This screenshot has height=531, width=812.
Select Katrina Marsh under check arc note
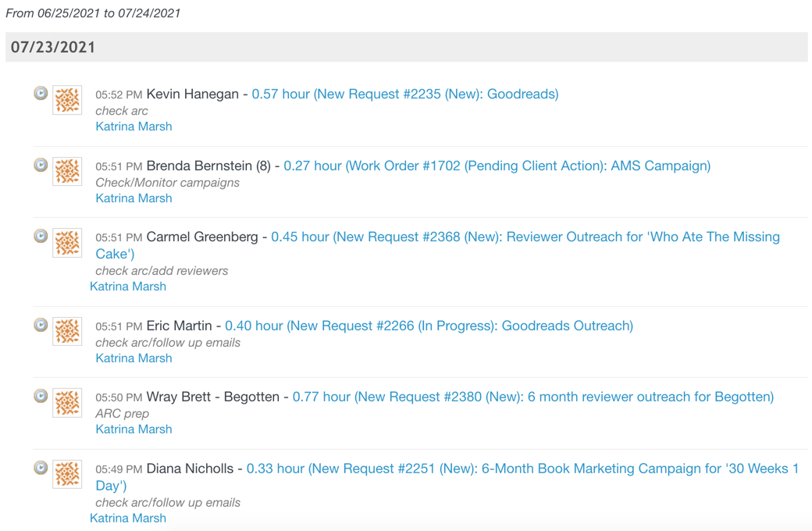(134, 127)
